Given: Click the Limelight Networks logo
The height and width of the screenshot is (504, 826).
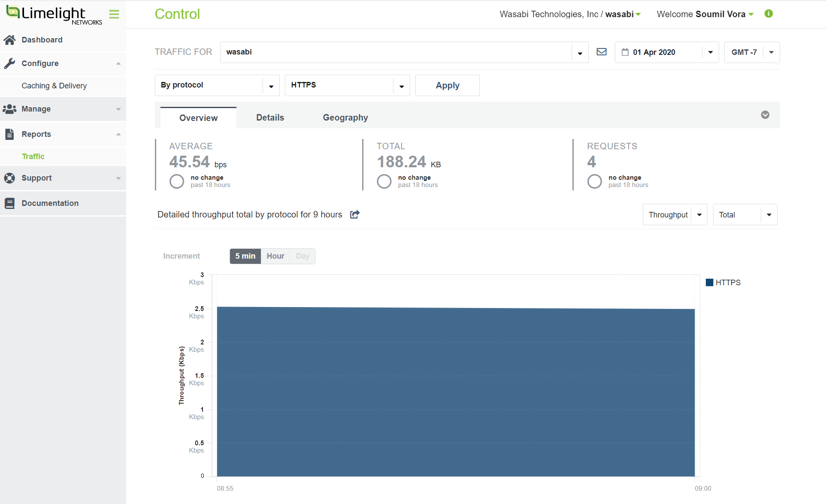Looking at the screenshot, I should click(54, 15).
